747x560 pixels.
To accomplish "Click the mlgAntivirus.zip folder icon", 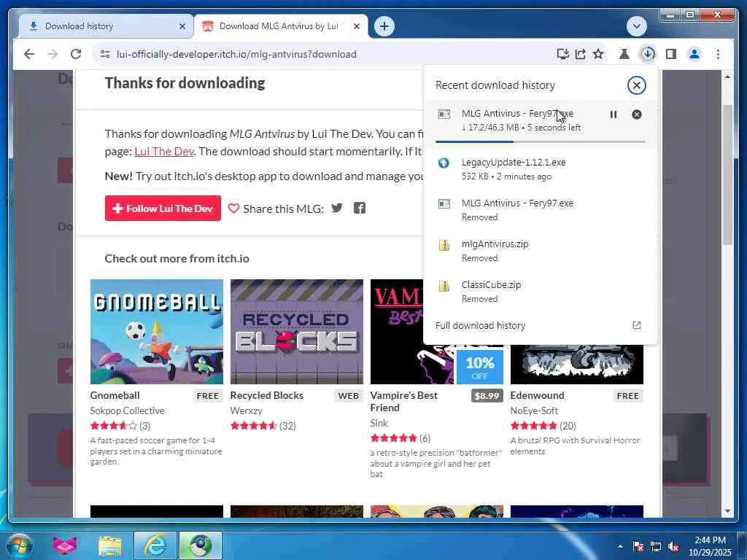I will point(444,245).
